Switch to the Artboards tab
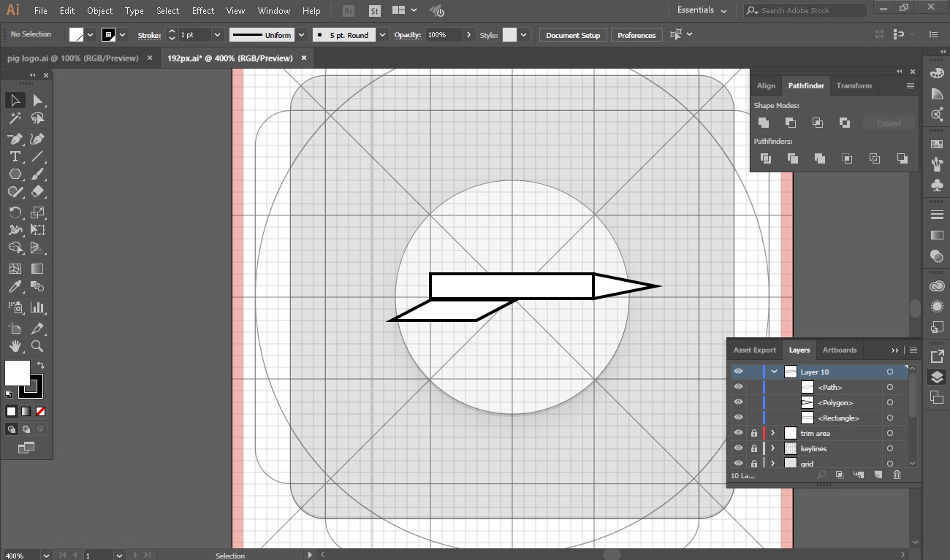Viewport: 950px width, 560px height. point(839,350)
